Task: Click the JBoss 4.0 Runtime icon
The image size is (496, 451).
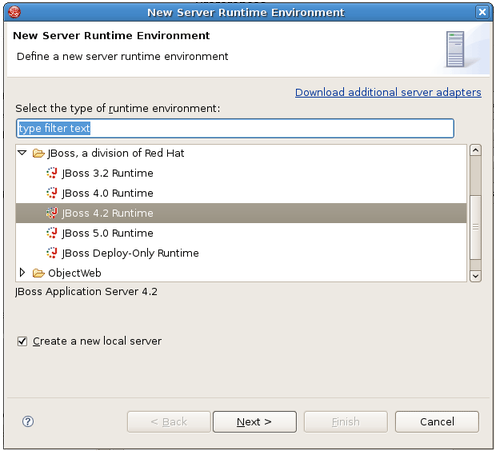Action: coord(52,193)
